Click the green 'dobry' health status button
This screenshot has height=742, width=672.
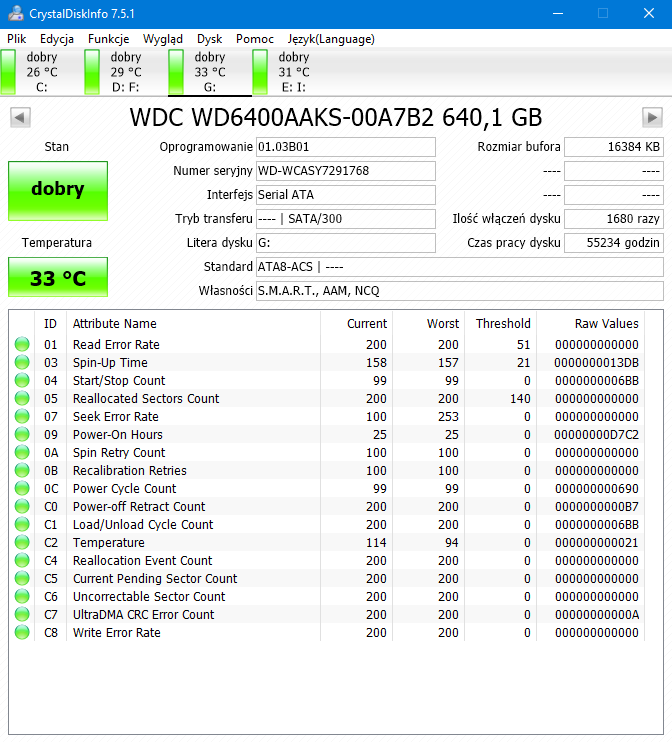pyautogui.click(x=58, y=191)
